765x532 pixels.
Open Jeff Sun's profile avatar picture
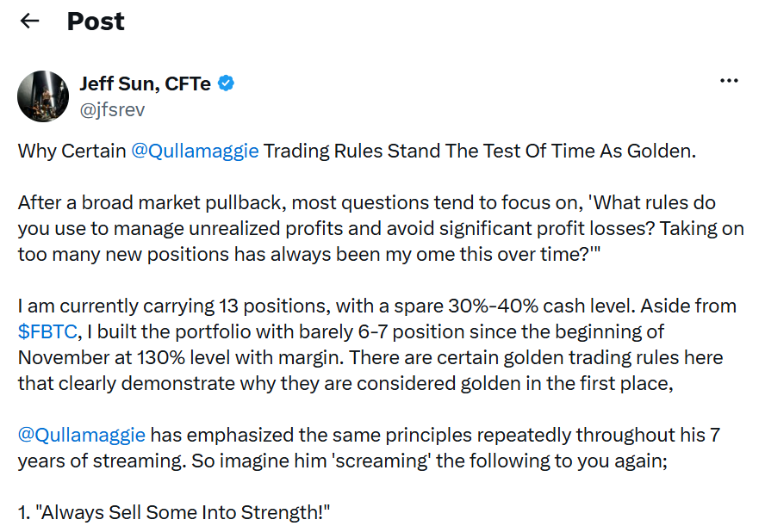click(x=43, y=96)
